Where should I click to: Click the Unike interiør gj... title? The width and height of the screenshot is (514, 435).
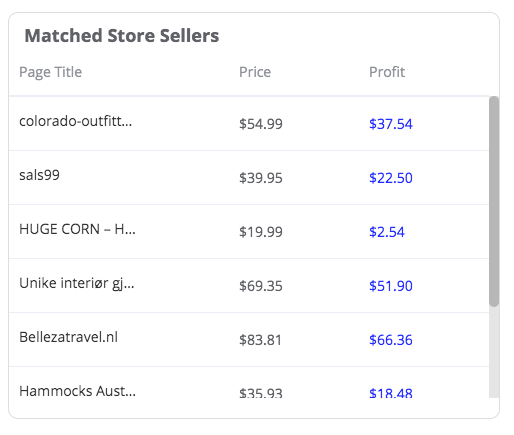tap(77, 283)
